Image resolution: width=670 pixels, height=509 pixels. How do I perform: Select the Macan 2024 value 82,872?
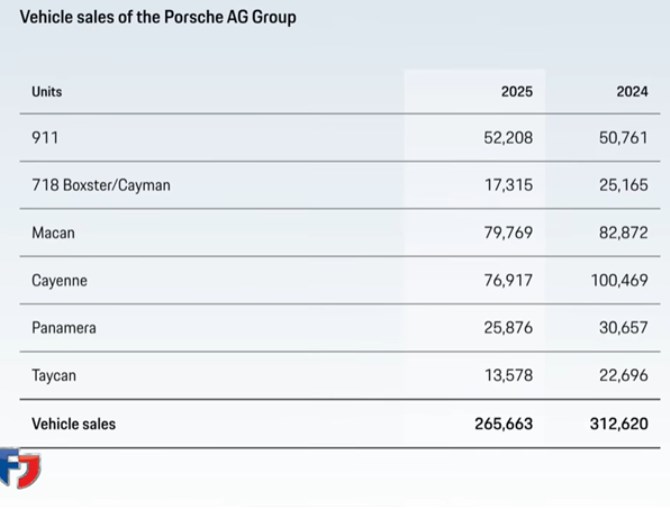pyautogui.click(x=624, y=233)
